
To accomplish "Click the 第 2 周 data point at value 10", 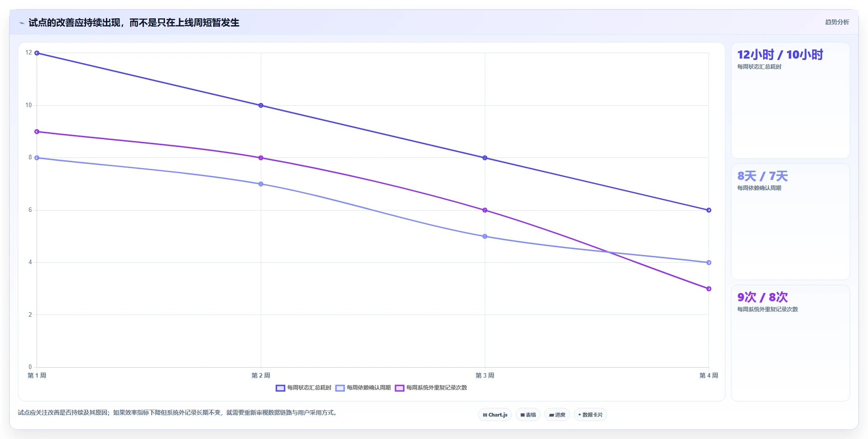I will 261,105.
